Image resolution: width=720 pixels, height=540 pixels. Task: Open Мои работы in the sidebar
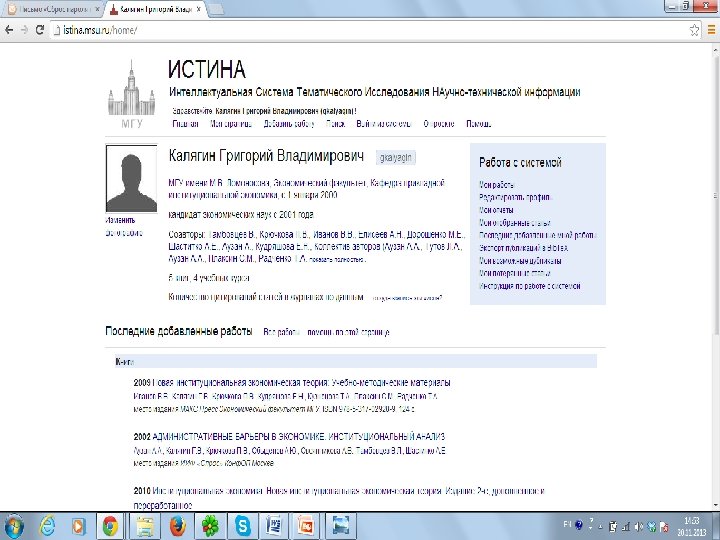(x=496, y=185)
